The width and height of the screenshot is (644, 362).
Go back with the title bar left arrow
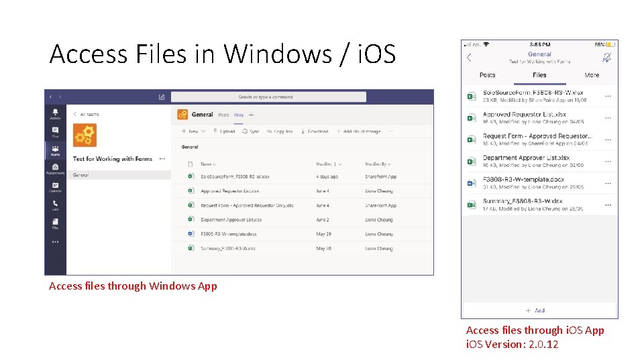50,97
